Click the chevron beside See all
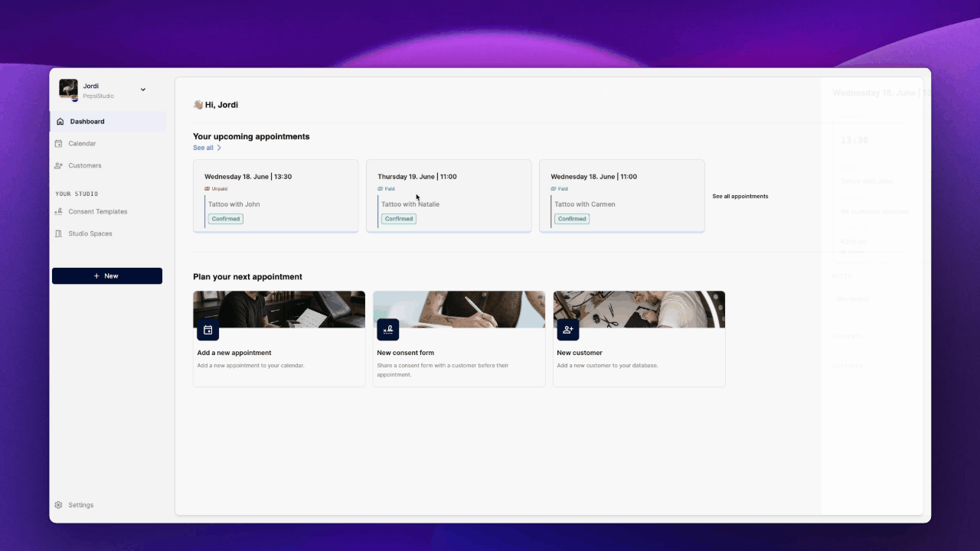980x551 pixels. click(219, 148)
